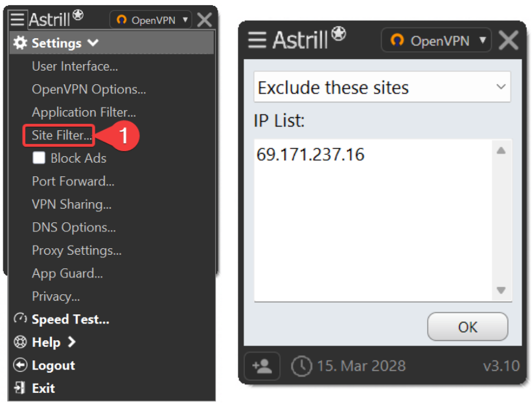Click IP List scrollbar down arrow
Viewport: 532px width, 407px height.
pyautogui.click(x=501, y=290)
